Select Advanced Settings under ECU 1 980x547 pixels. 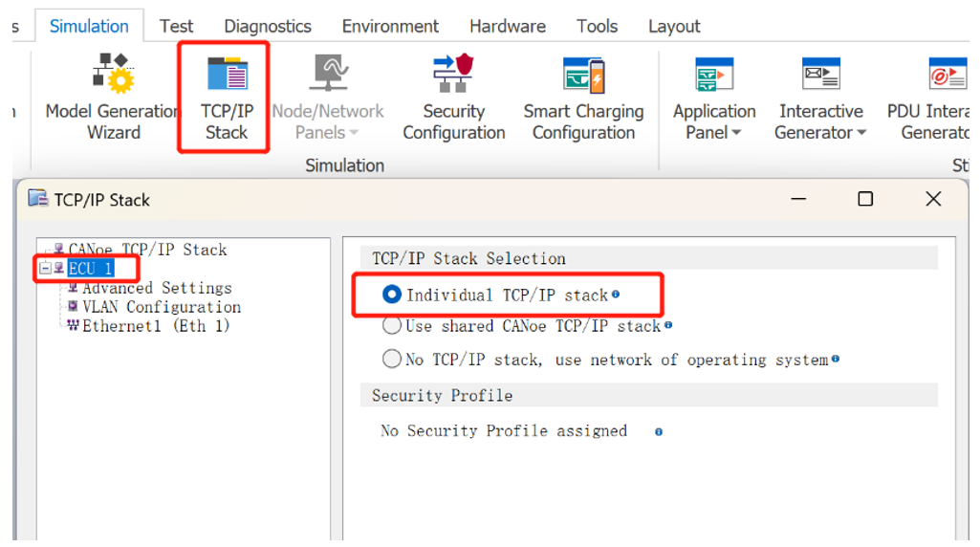pos(157,288)
